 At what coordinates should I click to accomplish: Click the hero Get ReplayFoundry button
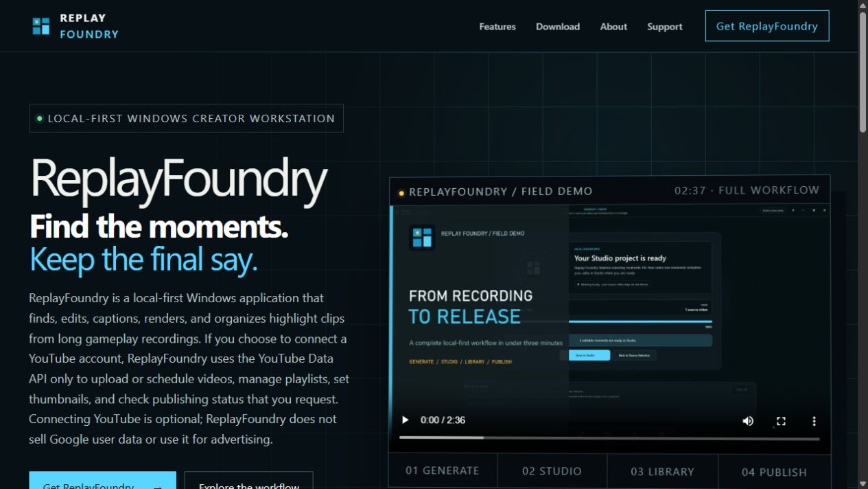point(102,480)
